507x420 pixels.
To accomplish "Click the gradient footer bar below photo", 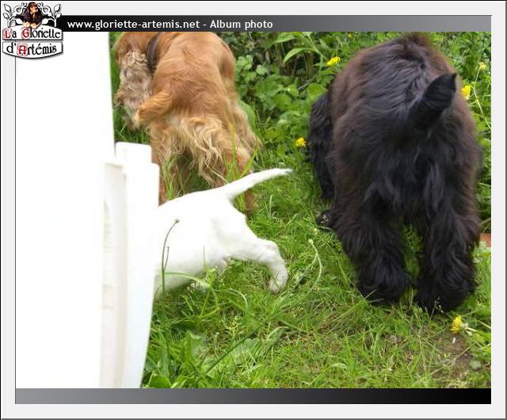I will [x=253, y=395].
